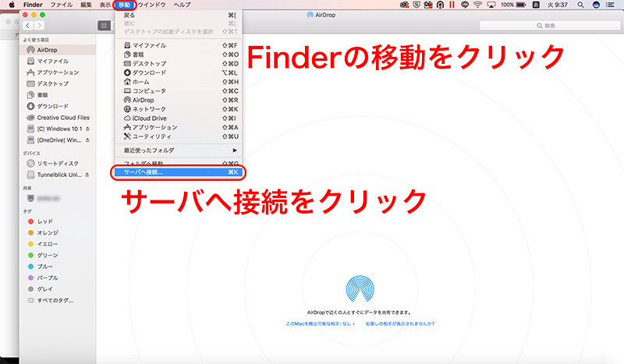The height and width of the screenshot is (364, 624).
Task: Open Creative Cloud Files in the sidebar
Action: coord(58,118)
